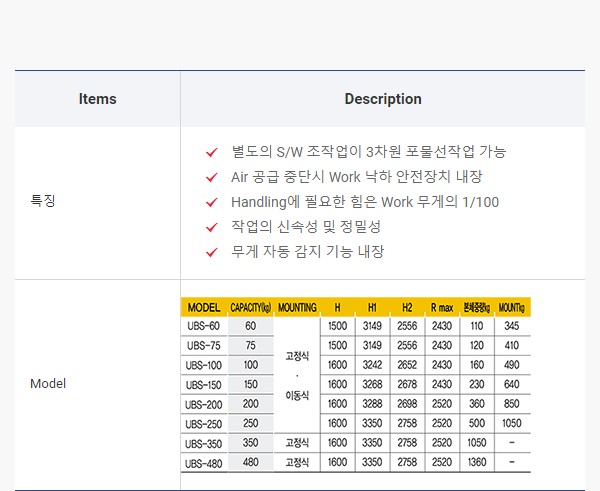Click the 고정식 mounting cell in the UBS-350 row

(x=297, y=442)
